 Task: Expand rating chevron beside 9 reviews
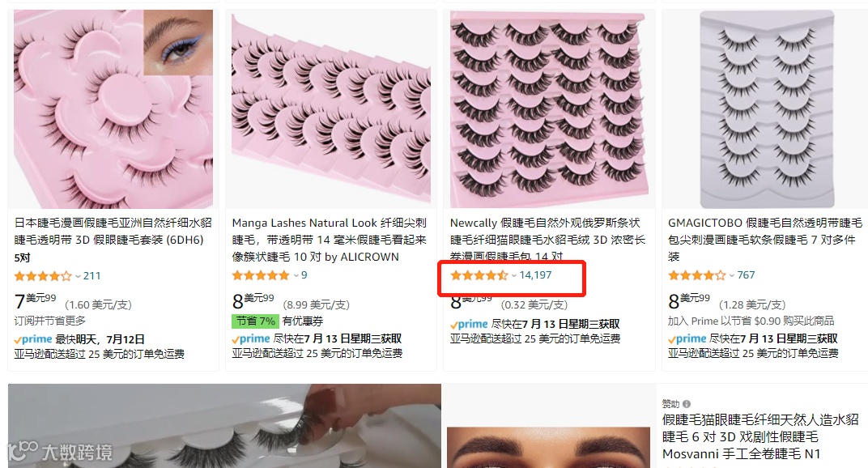click(296, 275)
